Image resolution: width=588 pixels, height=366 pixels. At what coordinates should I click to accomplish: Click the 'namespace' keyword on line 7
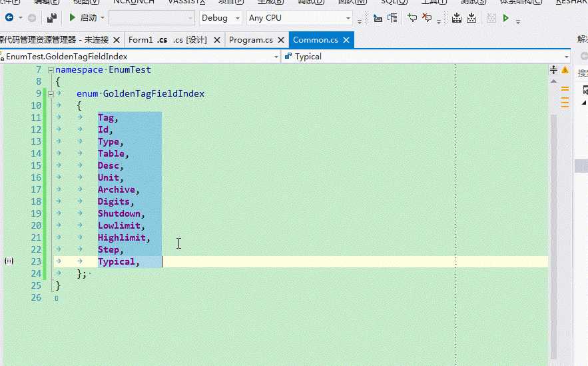click(x=79, y=70)
